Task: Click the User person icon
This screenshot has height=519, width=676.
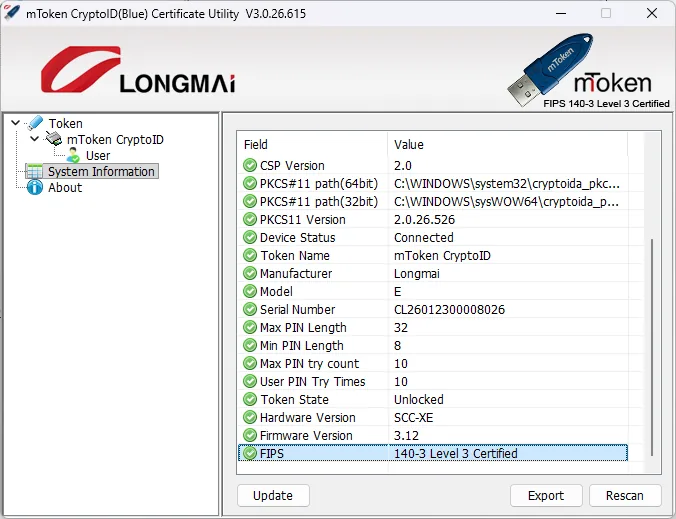Action: [x=73, y=155]
